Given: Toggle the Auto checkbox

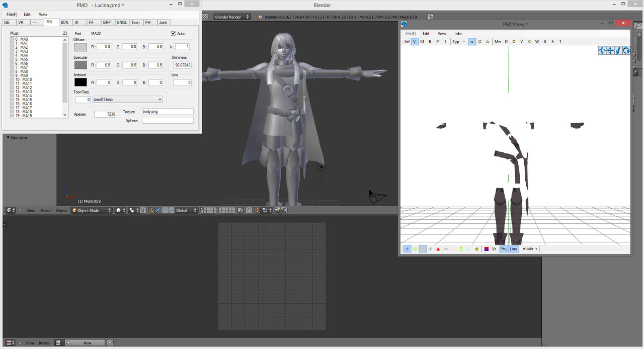Looking at the screenshot, I should 174,34.
